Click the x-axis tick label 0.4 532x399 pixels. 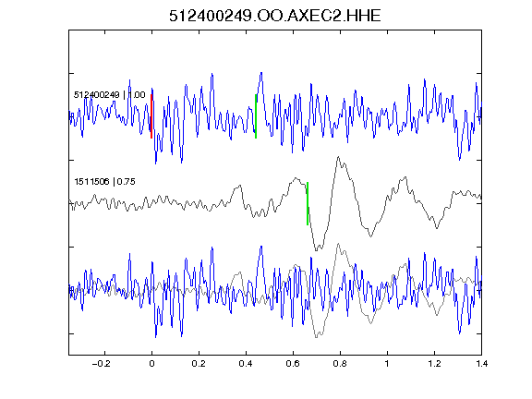[246, 364]
